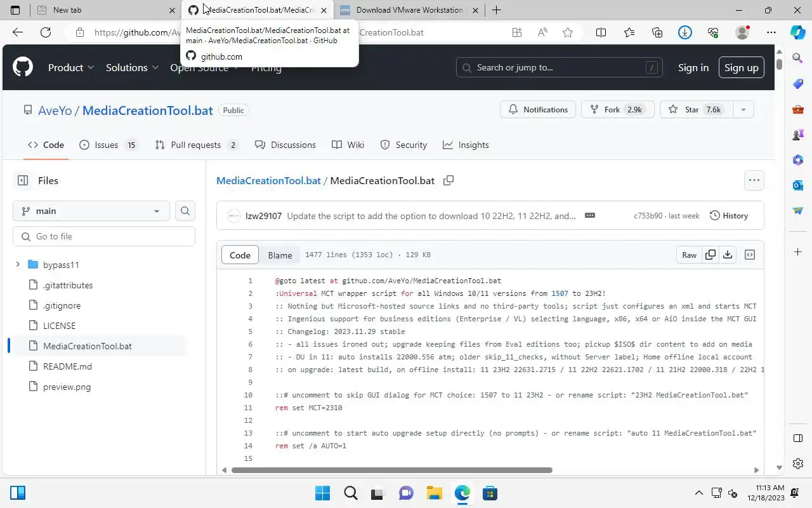
Task: Click the Search or jump to field
Action: [560, 67]
